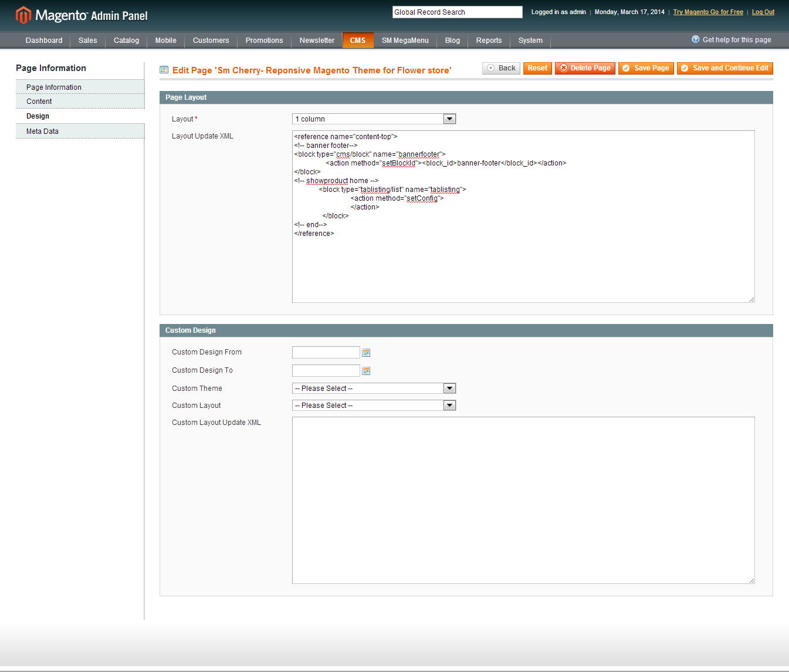Open calendar for Custom Design To
The width and height of the screenshot is (789, 672).
(366, 371)
